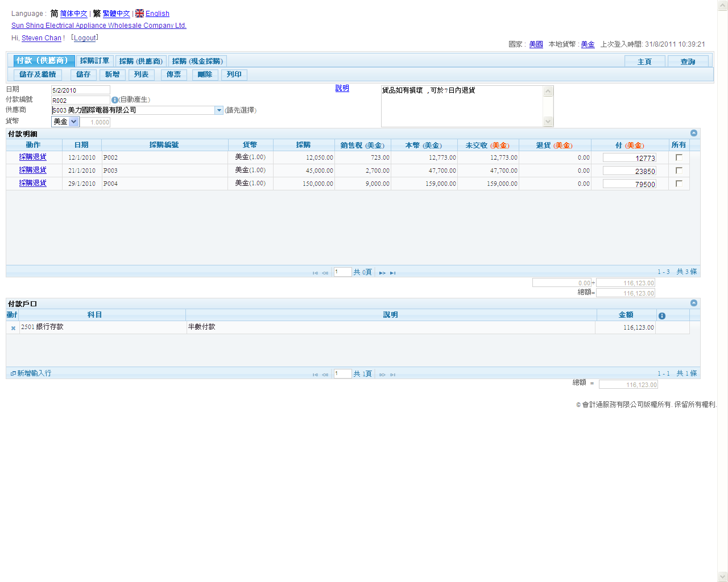The image size is (728, 582).
Task: Click info icon in 付款戶口 table header
Action: [x=661, y=315]
